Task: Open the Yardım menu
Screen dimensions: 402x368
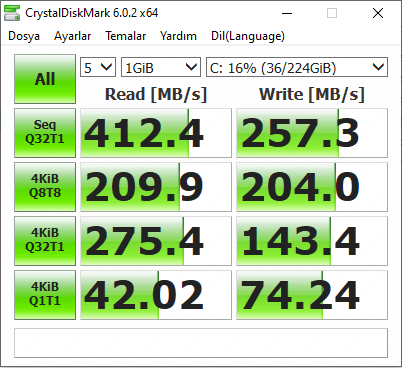Action: 178,36
